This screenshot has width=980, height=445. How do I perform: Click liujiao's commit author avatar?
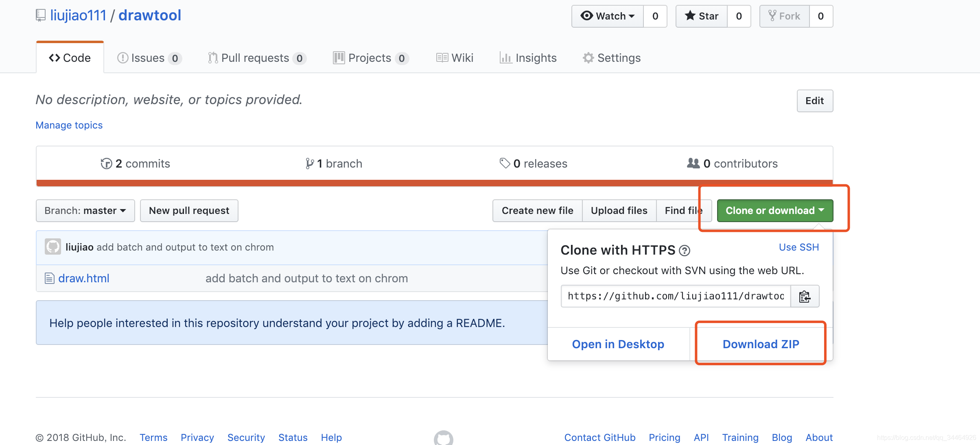pos(53,247)
